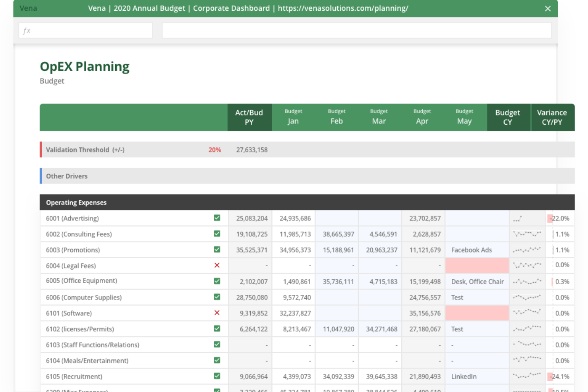
Task: Click the Consulting Fees sparkline chart
Action: (527, 234)
